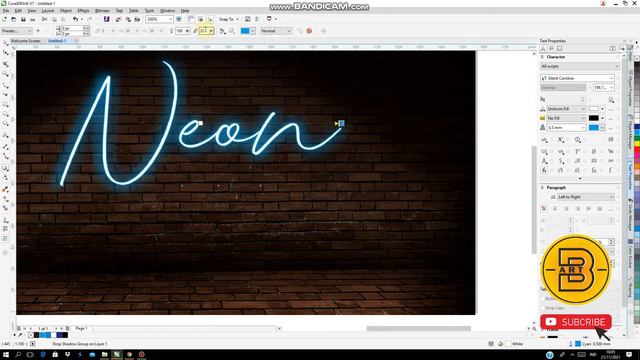Click the highlighted shadow feathering field
The image size is (640, 360).
pyautogui.click(x=206, y=31)
